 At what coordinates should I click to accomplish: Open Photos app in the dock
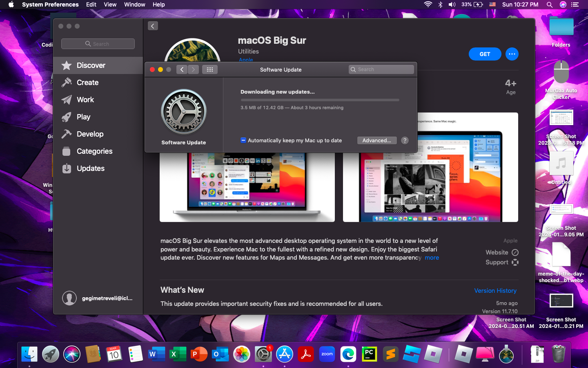click(242, 354)
